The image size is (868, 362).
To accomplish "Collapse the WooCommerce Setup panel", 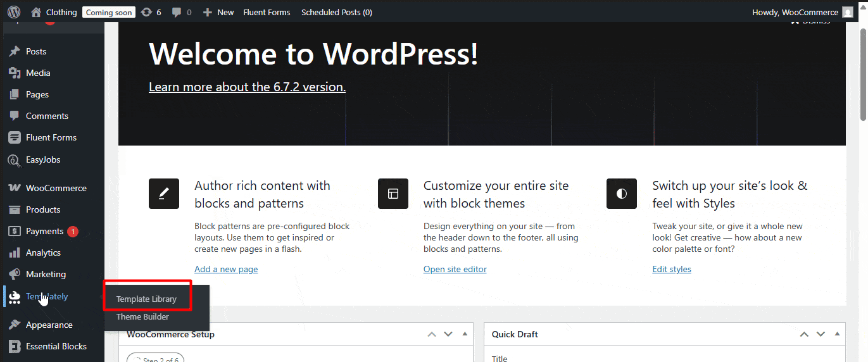I will click(x=465, y=334).
